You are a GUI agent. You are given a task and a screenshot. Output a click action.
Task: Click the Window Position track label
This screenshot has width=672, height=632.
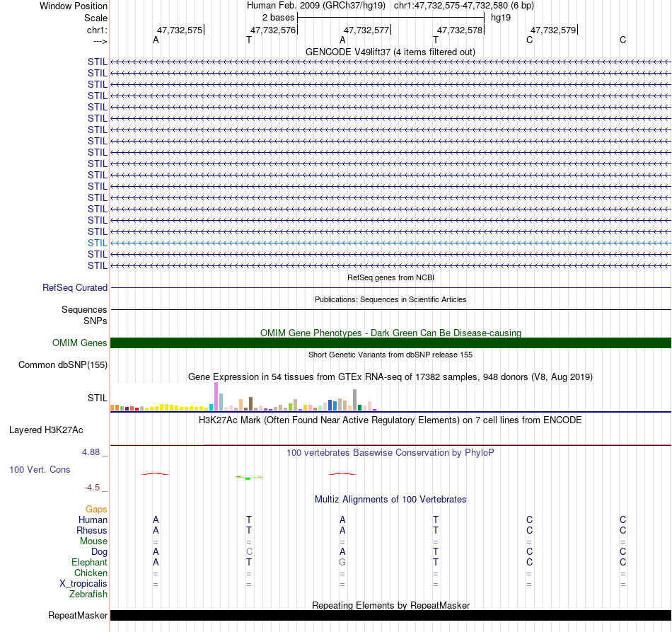(x=74, y=6)
